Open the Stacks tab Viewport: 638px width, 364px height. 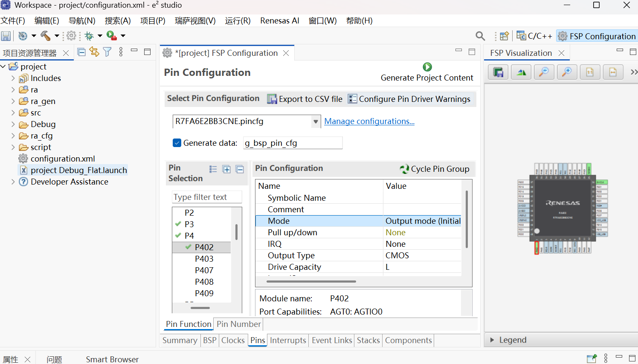pyautogui.click(x=368, y=340)
